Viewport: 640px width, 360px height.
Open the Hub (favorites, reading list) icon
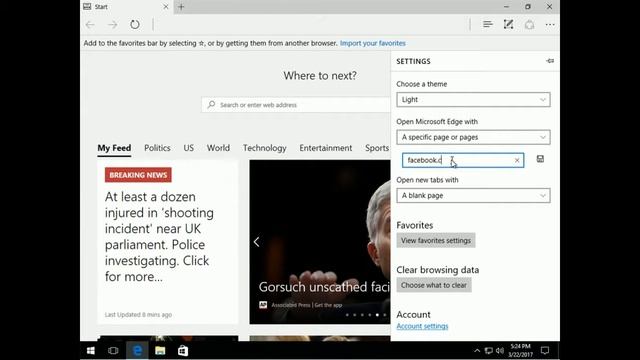click(487, 24)
